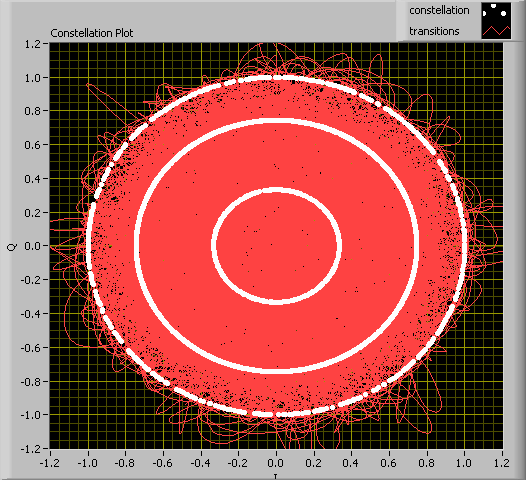Click the 1.2 maximum on the I axis

click(x=502, y=463)
